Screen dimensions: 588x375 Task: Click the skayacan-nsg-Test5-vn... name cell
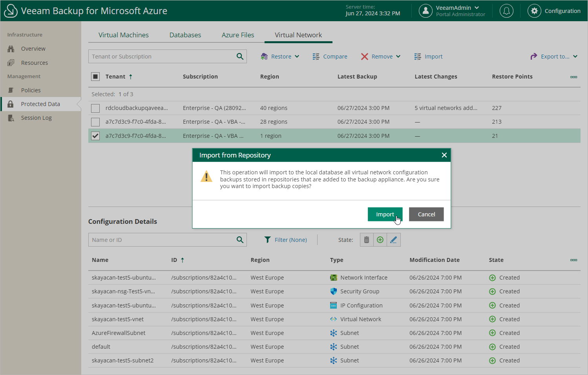coord(123,291)
